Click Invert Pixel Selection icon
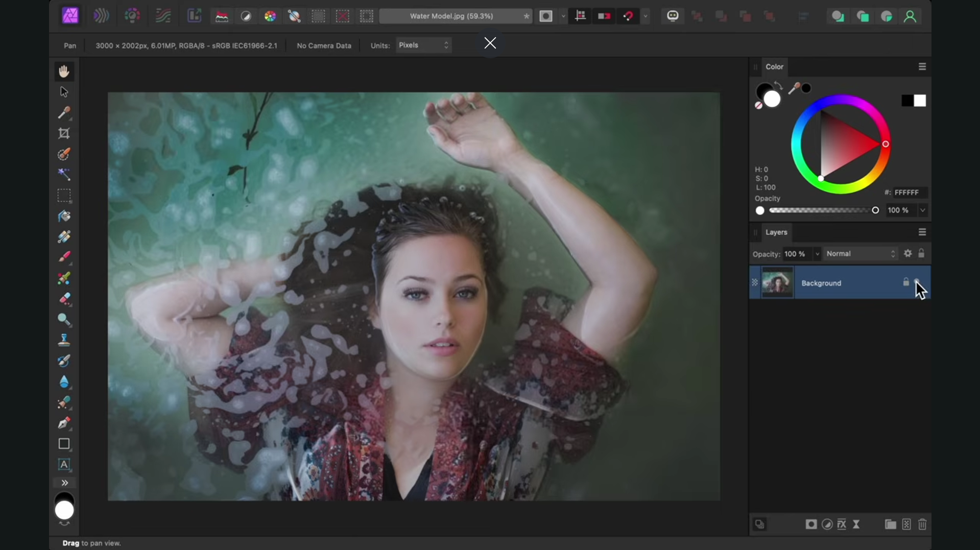The width and height of the screenshot is (980, 550). pyautogui.click(x=367, y=16)
